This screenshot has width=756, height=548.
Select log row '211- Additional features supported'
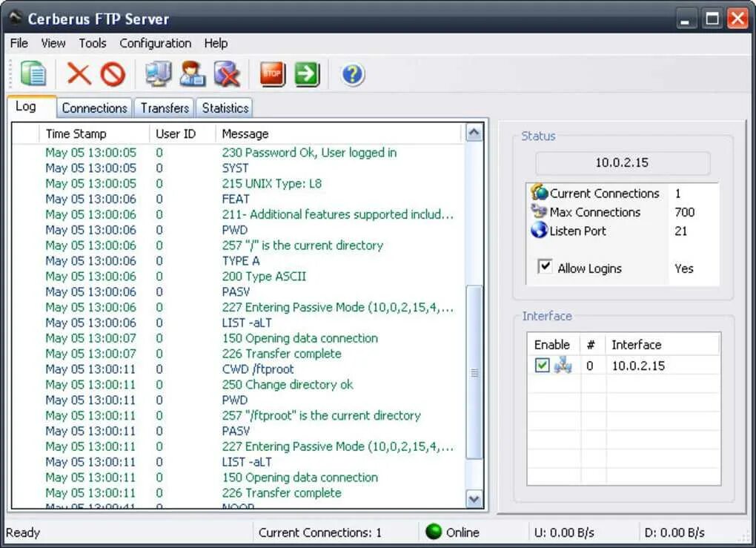(238, 214)
